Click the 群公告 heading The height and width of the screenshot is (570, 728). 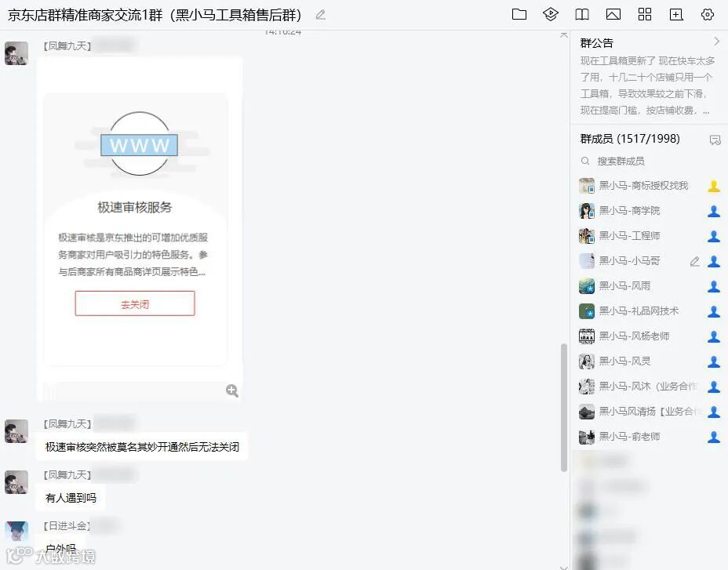click(597, 43)
